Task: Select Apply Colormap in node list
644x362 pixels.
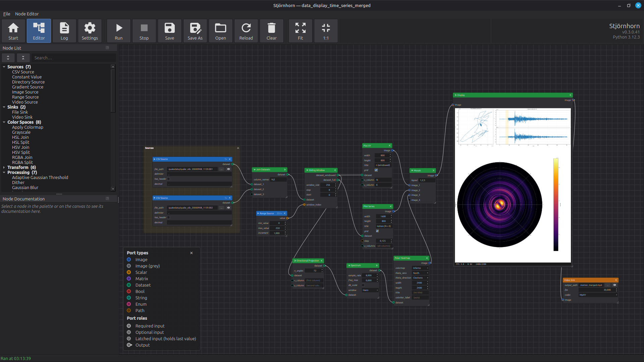Action: coord(28,127)
